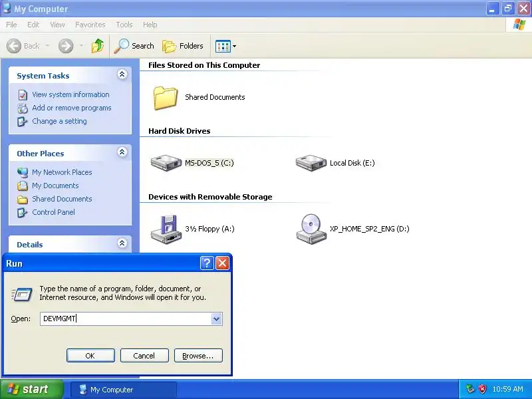Viewport: 532px width, 399px height.
Task: Collapse the System Tasks panel
Action: point(122,74)
